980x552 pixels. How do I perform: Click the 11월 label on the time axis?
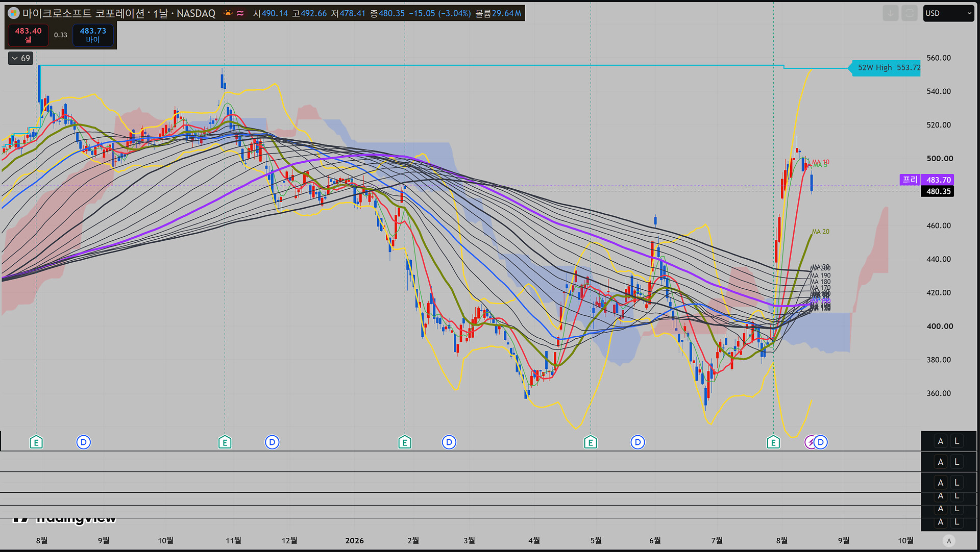point(234,541)
